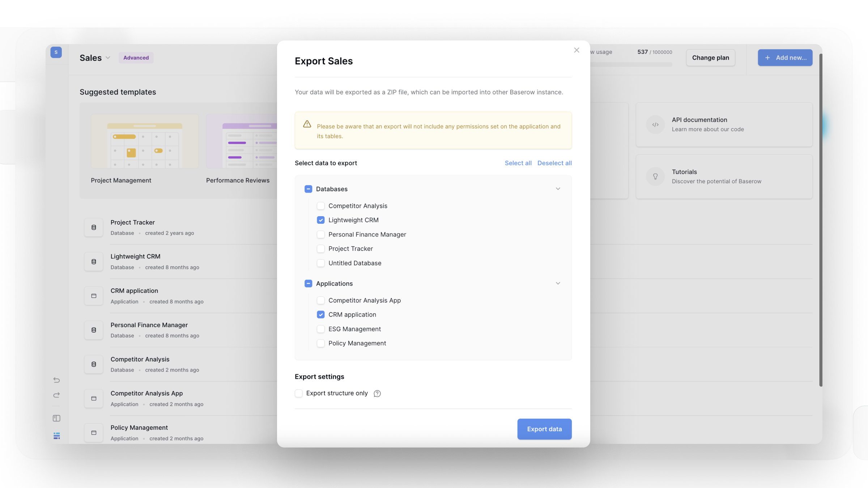Image resolution: width=868 pixels, height=488 pixels.
Task: Open the Performance Reviews template thumbnail
Action: click(x=242, y=141)
